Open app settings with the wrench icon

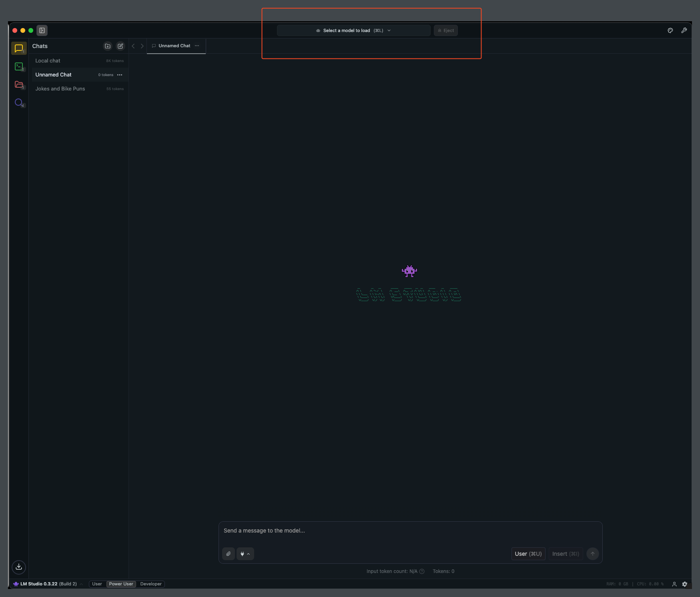(684, 30)
